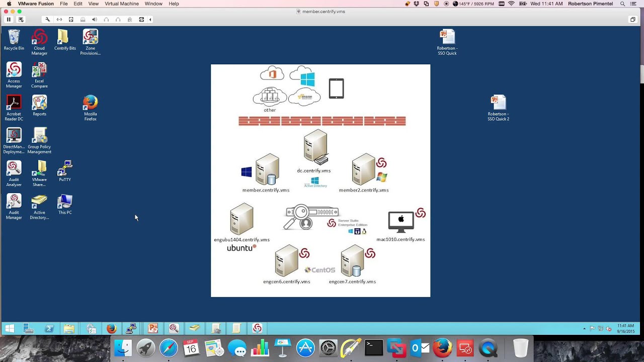The height and width of the screenshot is (362, 644).
Task: Click the sound speaker icon in VMware toolbar
Action: click(x=95, y=20)
